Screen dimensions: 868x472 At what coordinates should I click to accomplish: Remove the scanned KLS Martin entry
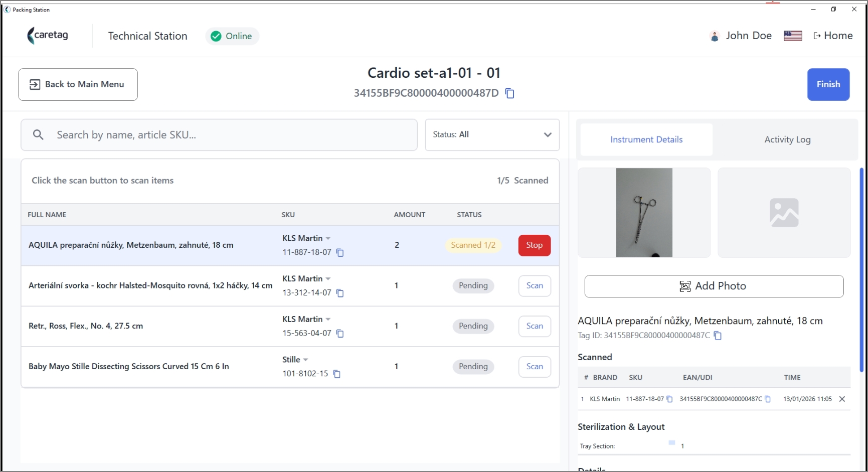tap(842, 399)
